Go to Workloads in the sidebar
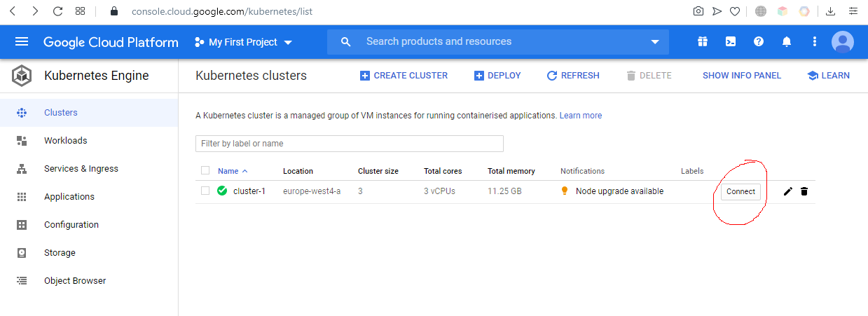868x316 pixels. [x=66, y=141]
